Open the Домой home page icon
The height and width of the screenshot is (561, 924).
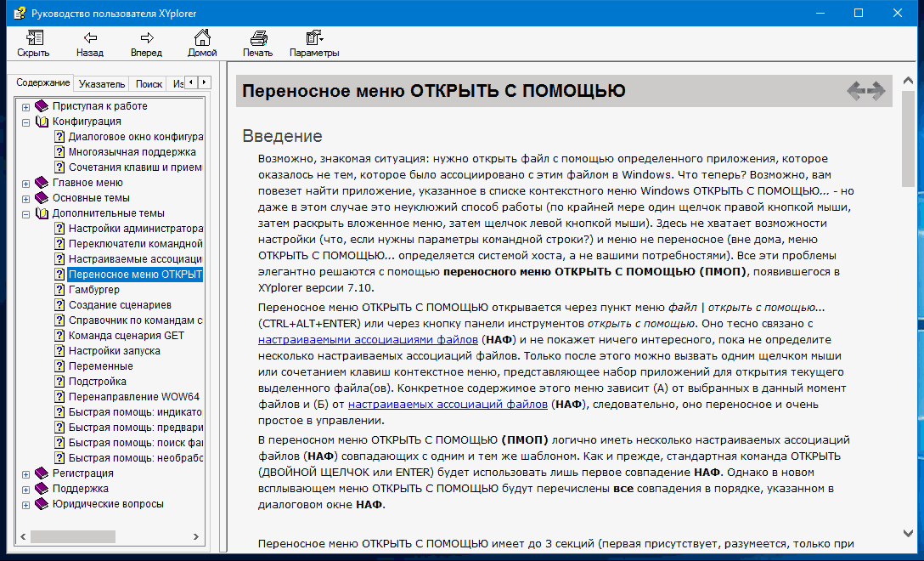coord(202,38)
